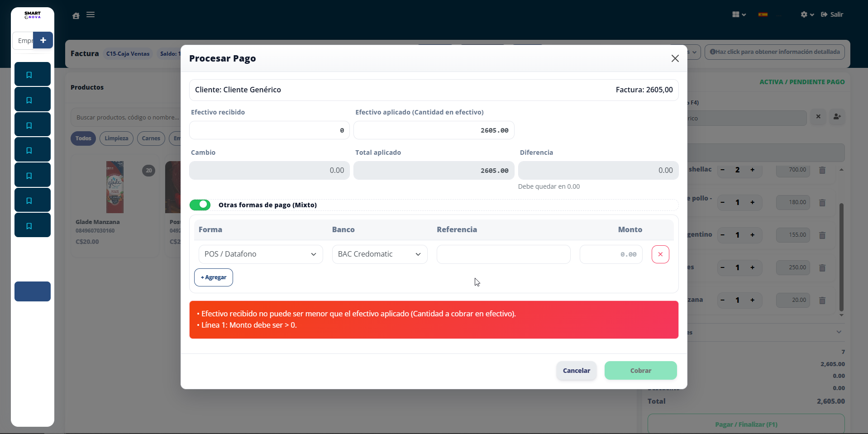This screenshot has height=434, width=868.
Task: Click the home icon in top bar
Action: pos(76,16)
